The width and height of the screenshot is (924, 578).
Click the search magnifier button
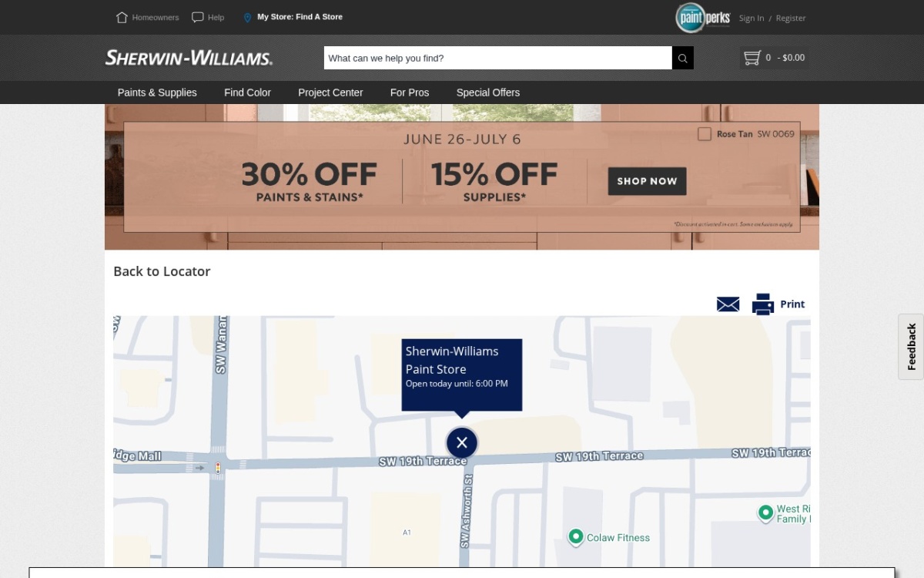[x=683, y=58]
